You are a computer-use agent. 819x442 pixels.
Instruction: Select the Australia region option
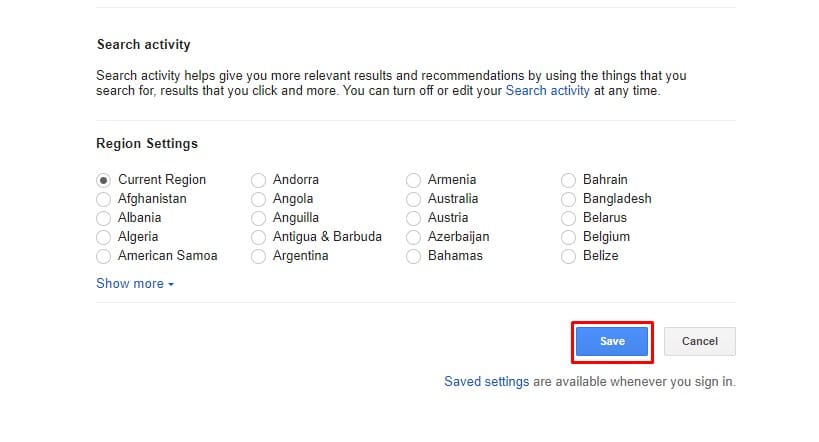coord(414,199)
